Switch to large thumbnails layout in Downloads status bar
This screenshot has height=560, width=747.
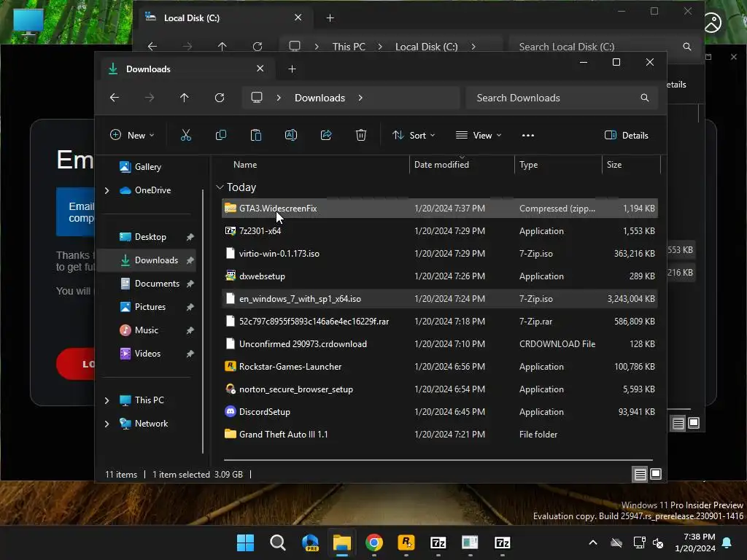click(656, 474)
